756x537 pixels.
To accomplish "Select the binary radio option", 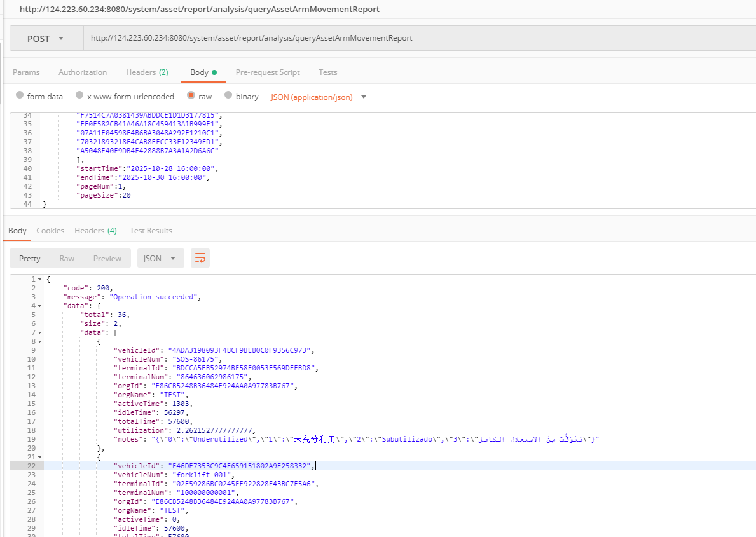I will click(x=228, y=96).
